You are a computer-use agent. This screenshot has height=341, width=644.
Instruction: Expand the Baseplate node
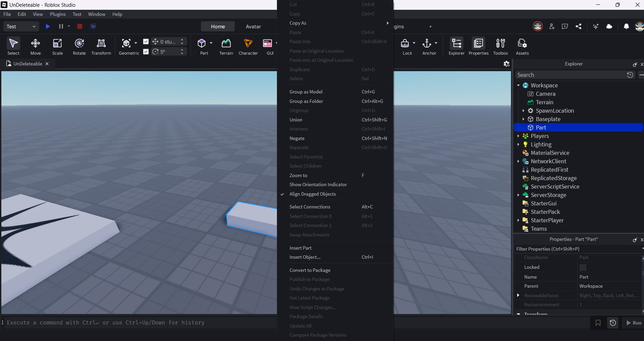pyautogui.click(x=523, y=119)
